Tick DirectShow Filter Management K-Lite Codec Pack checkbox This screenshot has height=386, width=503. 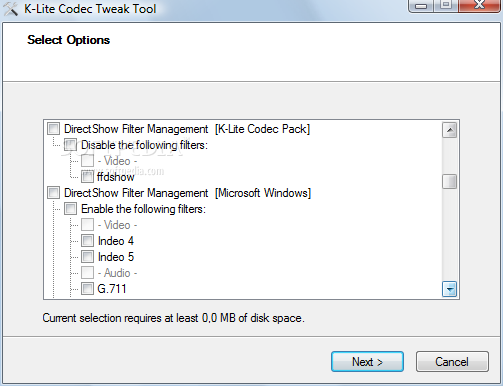(54, 129)
